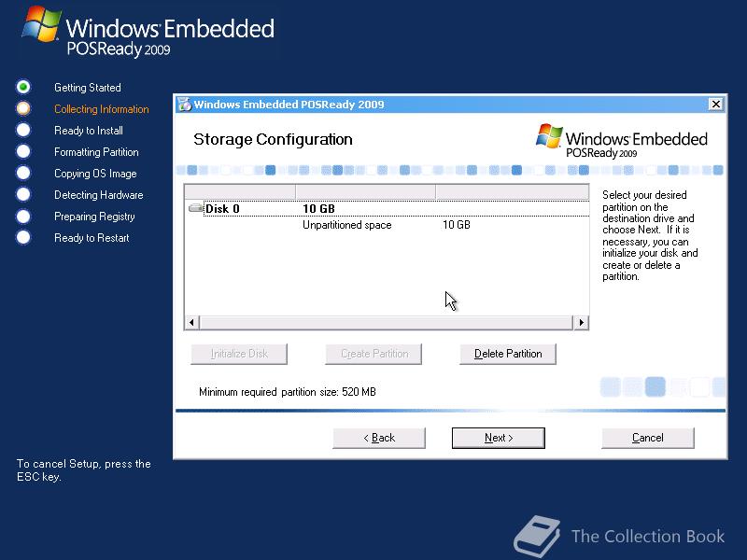Image resolution: width=747 pixels, height=560 pixels.
Task: Click the third column header of partition list
Action: (512, 192)
